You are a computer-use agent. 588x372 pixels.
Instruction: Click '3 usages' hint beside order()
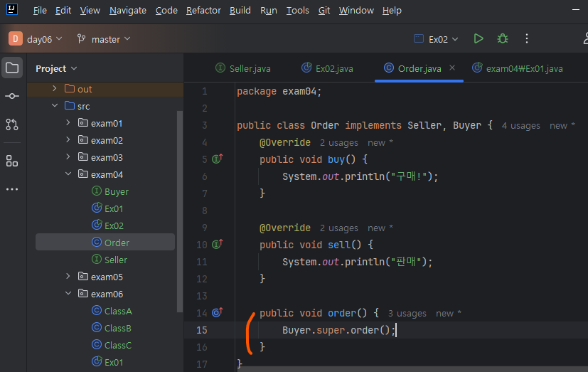(407, 314)
